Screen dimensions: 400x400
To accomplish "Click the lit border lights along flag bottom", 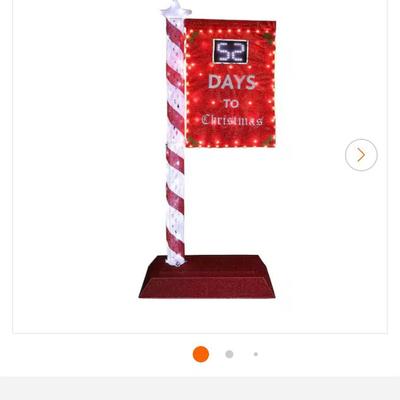I will point(230,143).
